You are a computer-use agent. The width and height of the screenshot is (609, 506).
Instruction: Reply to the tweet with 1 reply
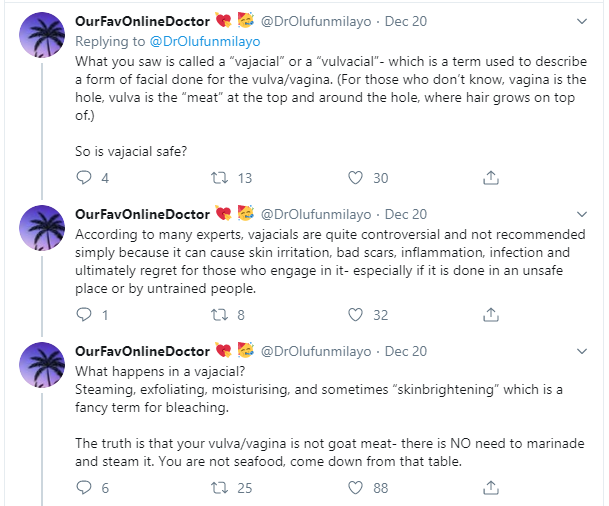coord(84,315)
